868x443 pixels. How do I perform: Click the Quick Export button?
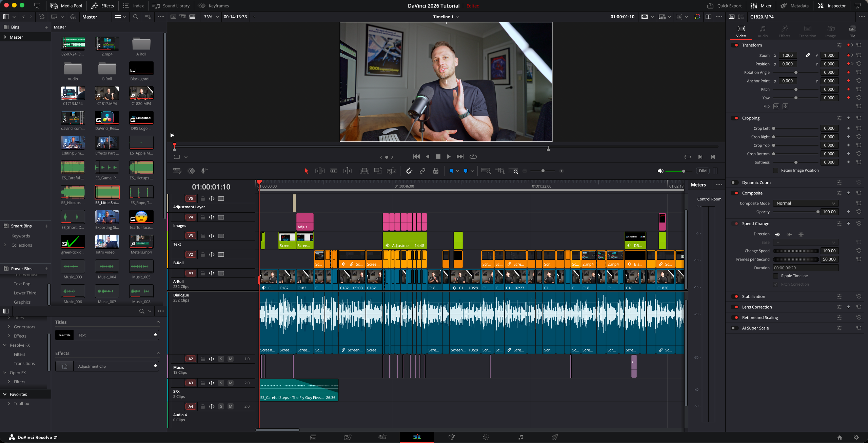tap(724, 6)
